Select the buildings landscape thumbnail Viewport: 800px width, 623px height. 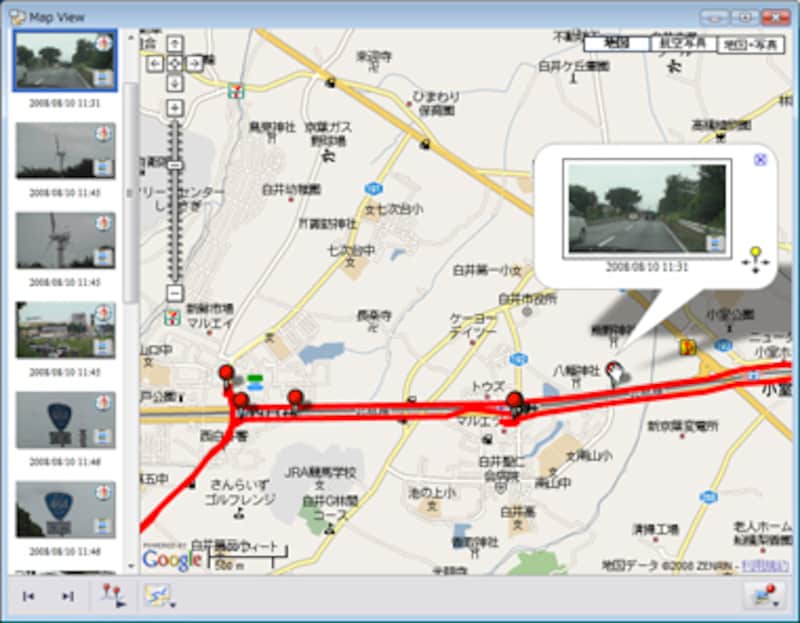pos(65,330)
